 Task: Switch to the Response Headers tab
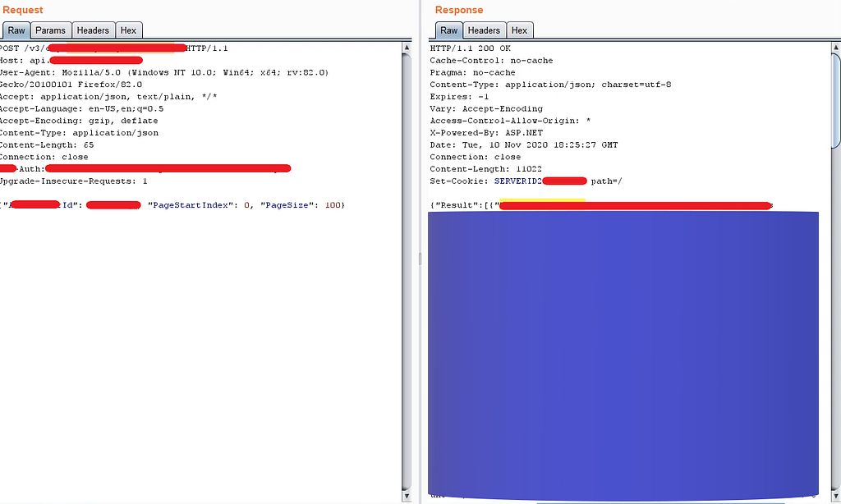484,30
